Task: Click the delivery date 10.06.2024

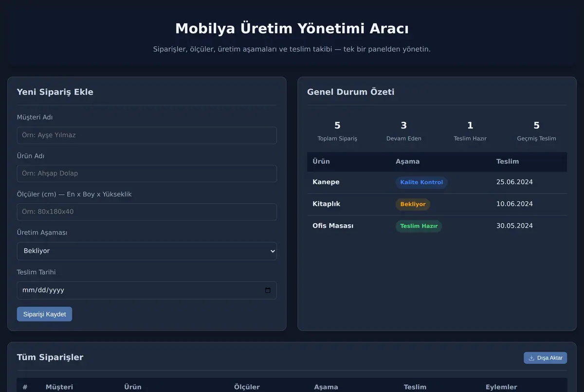Action: 514,204
